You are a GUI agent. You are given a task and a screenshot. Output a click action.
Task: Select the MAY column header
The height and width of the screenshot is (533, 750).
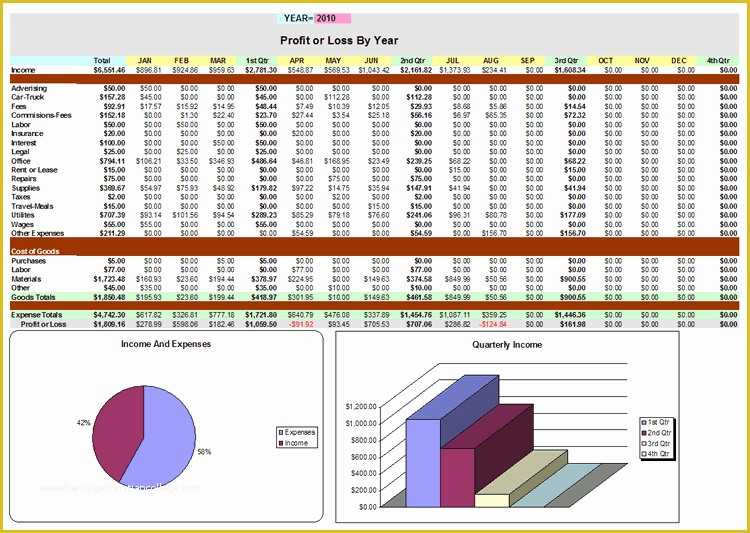(x=333, y=61)
